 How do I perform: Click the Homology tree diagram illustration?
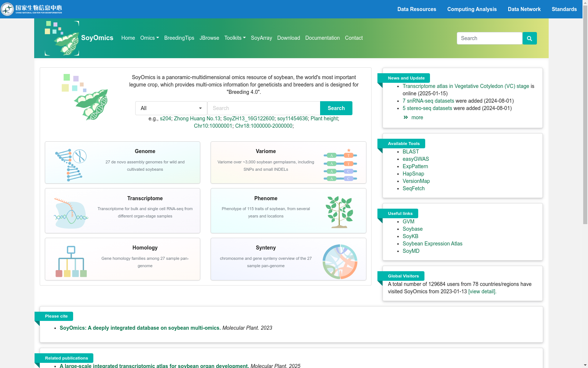(x=71, y=261)
